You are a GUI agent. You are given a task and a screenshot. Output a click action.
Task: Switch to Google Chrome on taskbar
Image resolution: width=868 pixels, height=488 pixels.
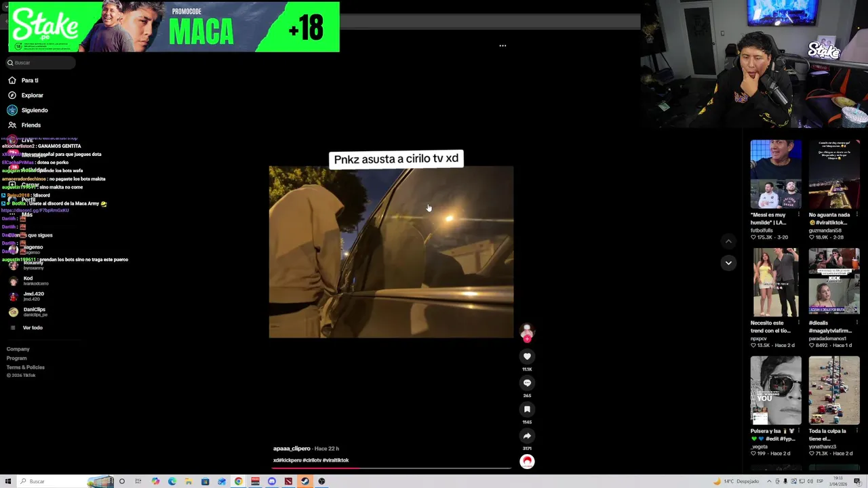239,481
